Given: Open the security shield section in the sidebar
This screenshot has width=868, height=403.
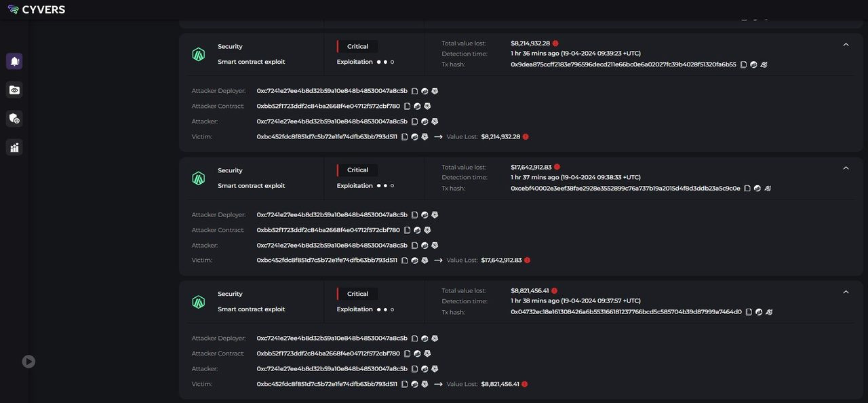Looking at the screenshot, I should click(14, 118).
